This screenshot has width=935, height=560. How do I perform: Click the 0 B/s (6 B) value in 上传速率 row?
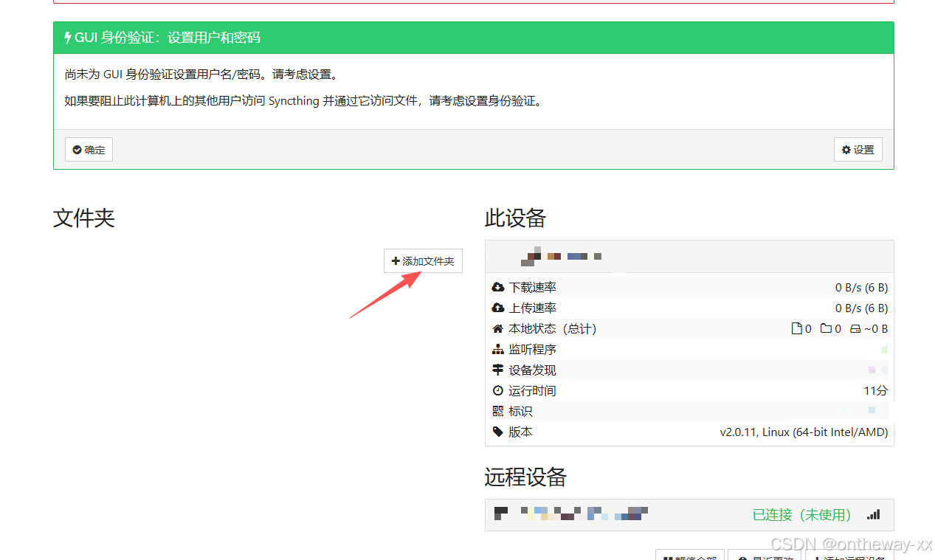861,308
